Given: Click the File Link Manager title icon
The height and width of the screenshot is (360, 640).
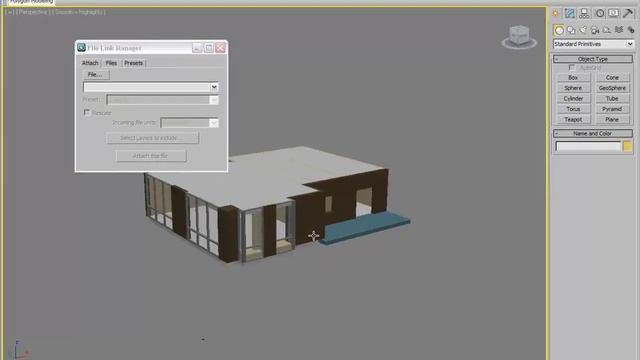Looking at the screenshot, I should point(81,48).
